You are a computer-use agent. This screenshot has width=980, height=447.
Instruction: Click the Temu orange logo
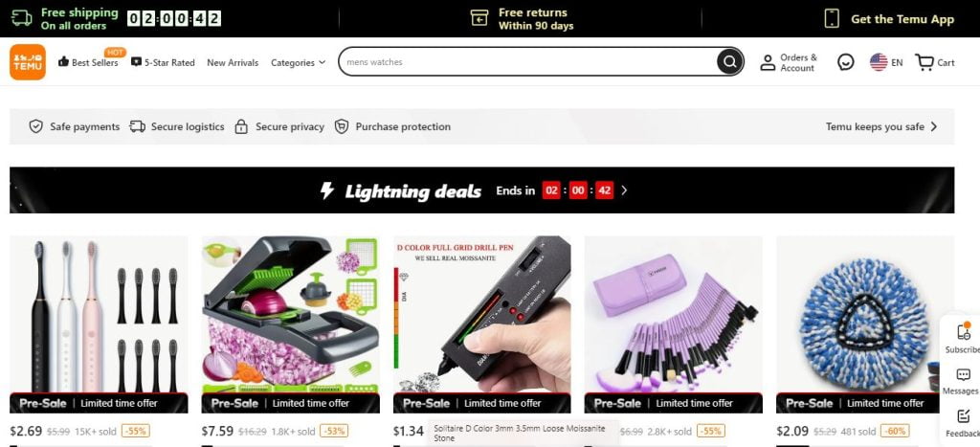pyautogui.click(x=28, y=62)
